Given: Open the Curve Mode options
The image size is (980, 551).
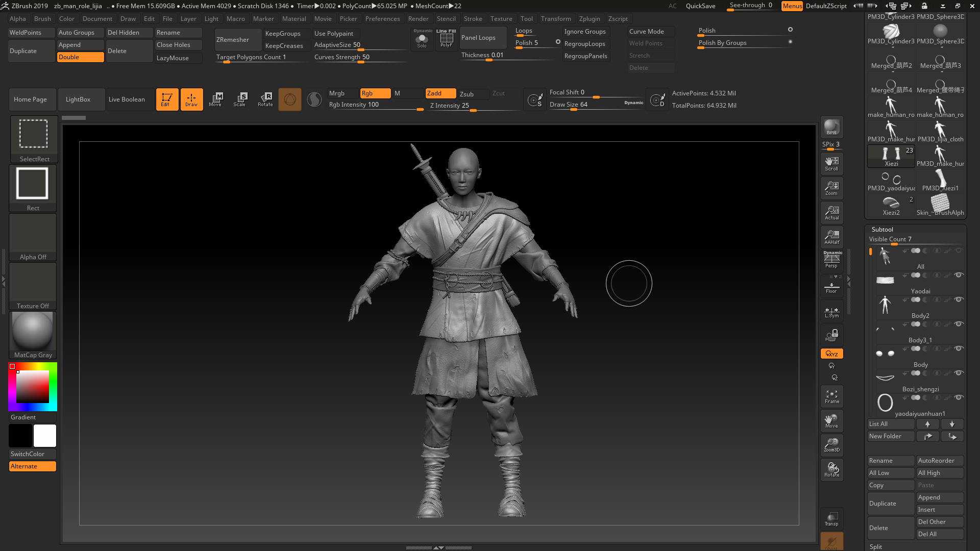Looking at the screenshot, I should click(651, 32).
